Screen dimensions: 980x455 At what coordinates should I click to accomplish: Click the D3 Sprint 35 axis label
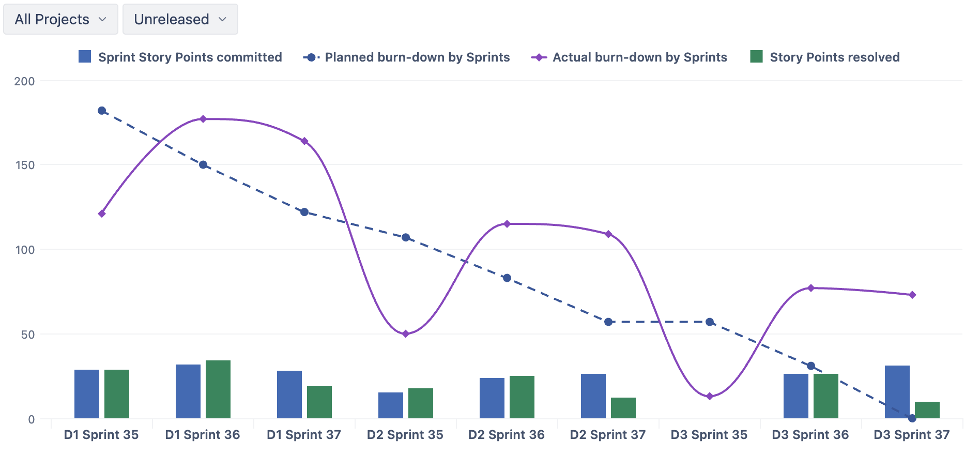[709, 435]
